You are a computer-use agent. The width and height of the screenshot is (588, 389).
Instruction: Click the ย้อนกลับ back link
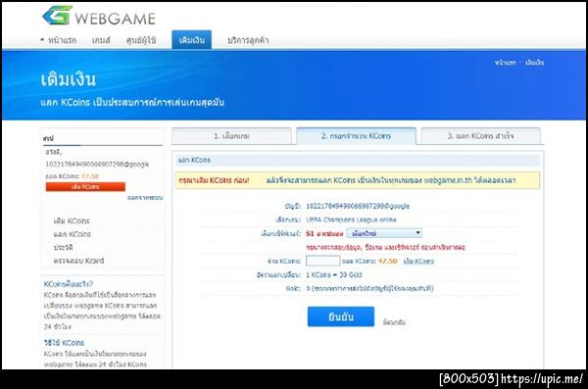click(x=394, y=322)
